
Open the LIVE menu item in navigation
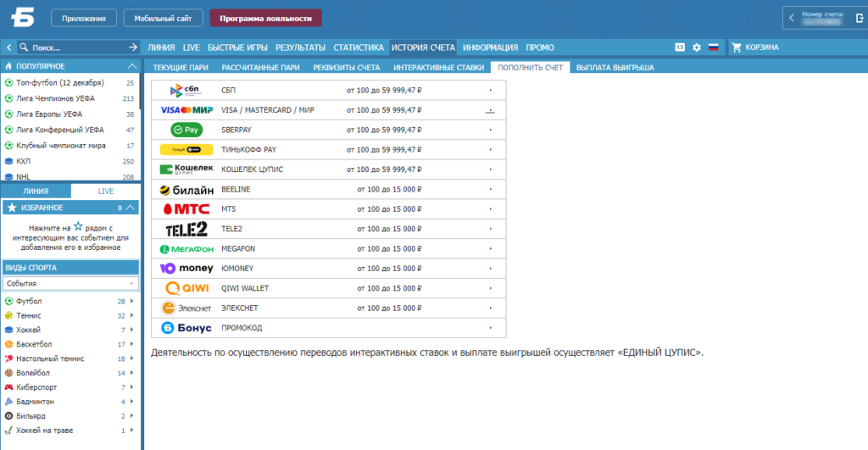[191, 47]
